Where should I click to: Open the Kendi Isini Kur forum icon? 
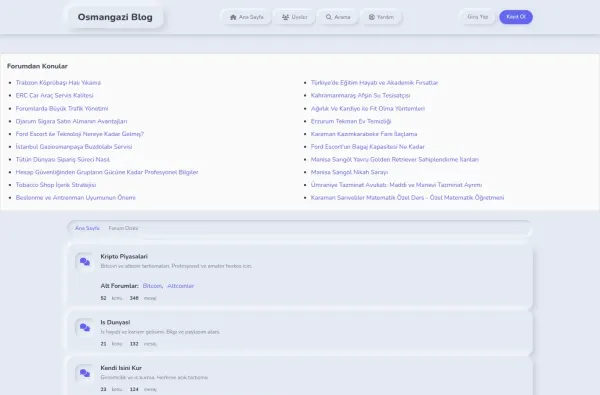pyautogui.click(x=85, y=373)
